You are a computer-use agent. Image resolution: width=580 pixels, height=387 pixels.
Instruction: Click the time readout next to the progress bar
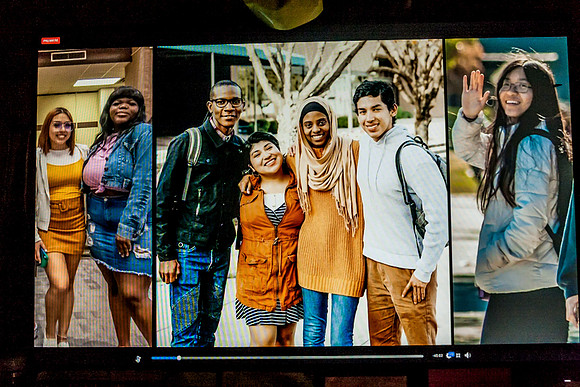(438, 356)
